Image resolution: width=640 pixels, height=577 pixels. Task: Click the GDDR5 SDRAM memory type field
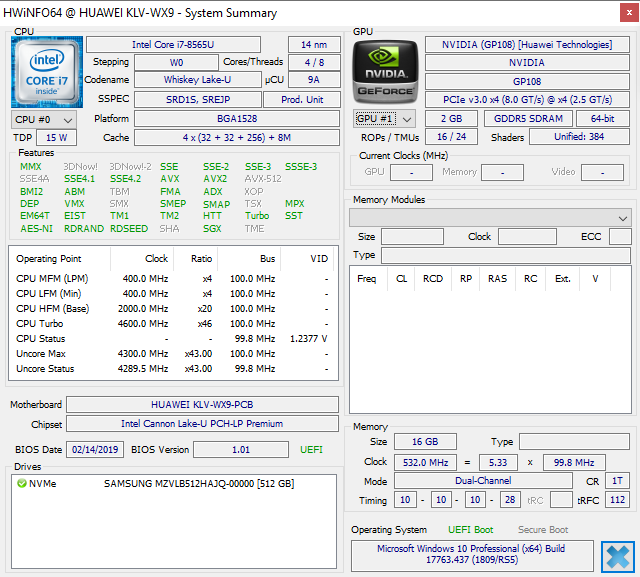coord(528,119)
